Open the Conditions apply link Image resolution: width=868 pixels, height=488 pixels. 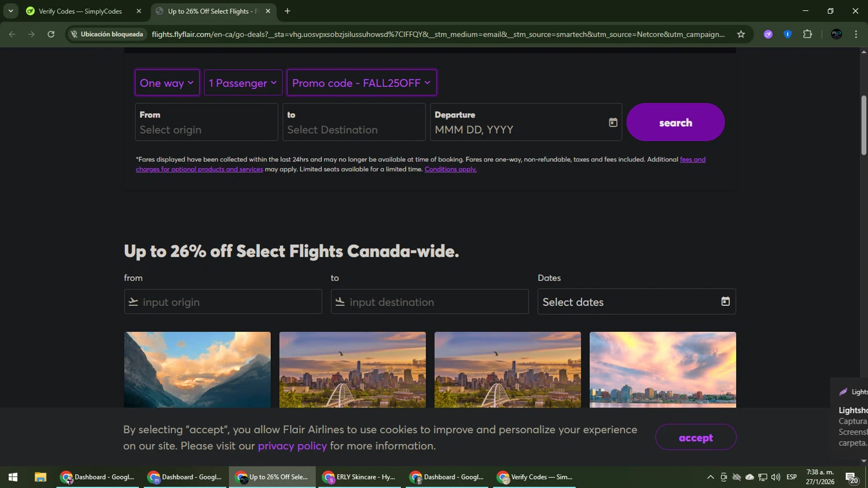click(x=451, y=169)
